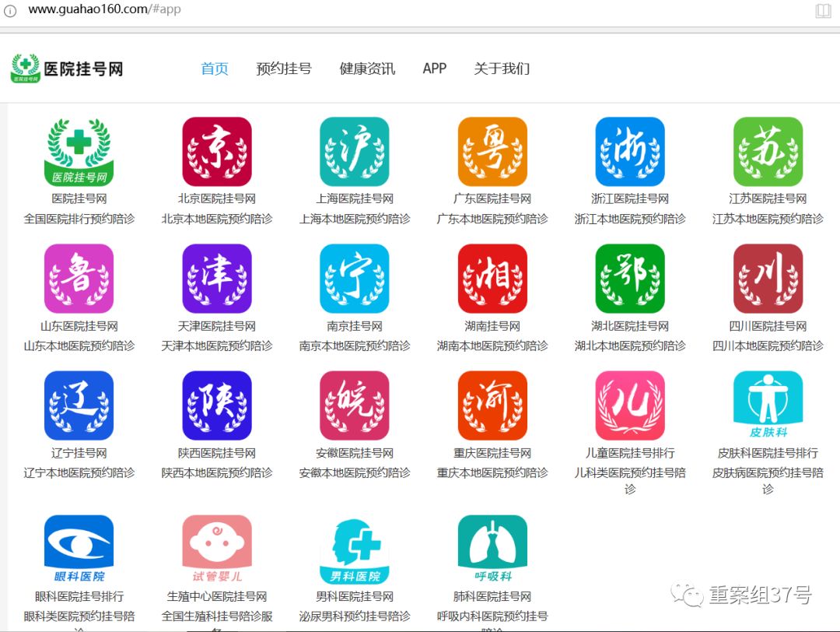Click the 安徽医院挂号网 link
Image resolution: width=840 pixels, height=632 pixels.
tap(355, 453)
